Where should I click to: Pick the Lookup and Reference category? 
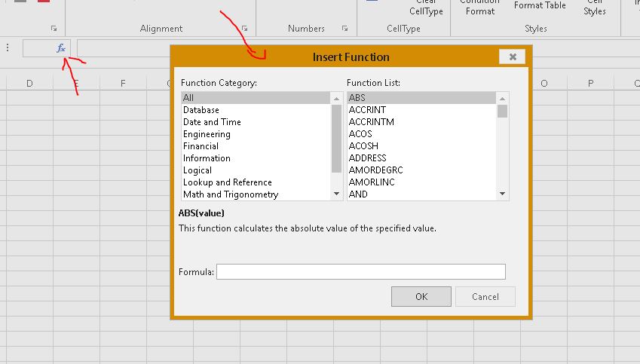(227, 182)
